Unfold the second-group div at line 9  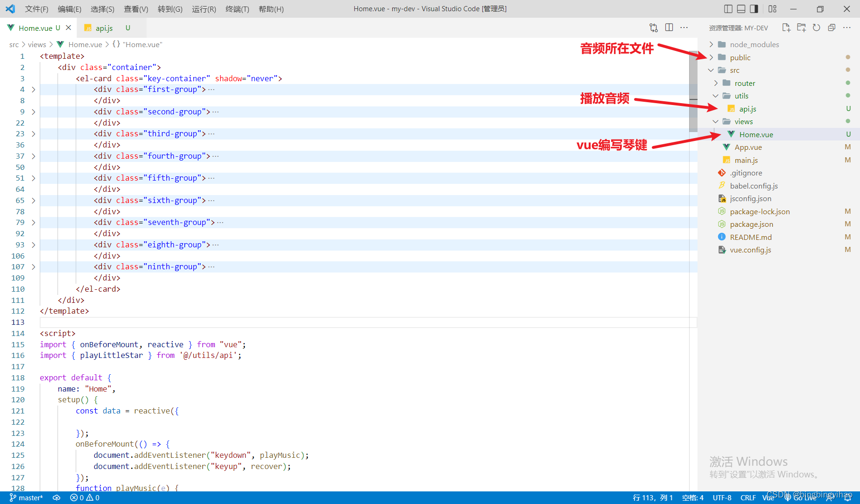[33, 112]
